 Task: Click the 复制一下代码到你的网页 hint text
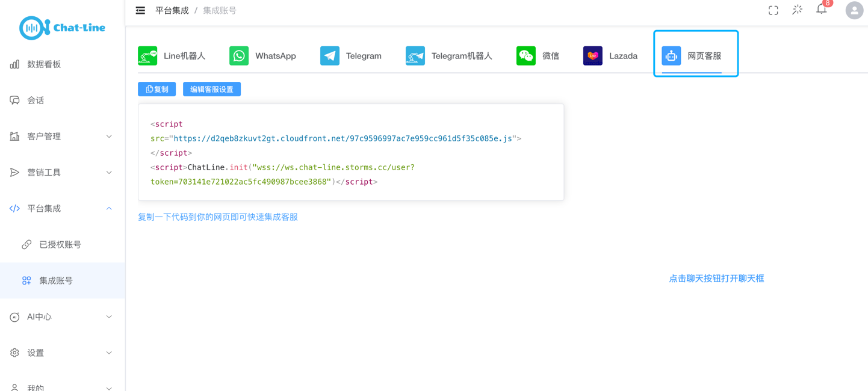[218, 217]
